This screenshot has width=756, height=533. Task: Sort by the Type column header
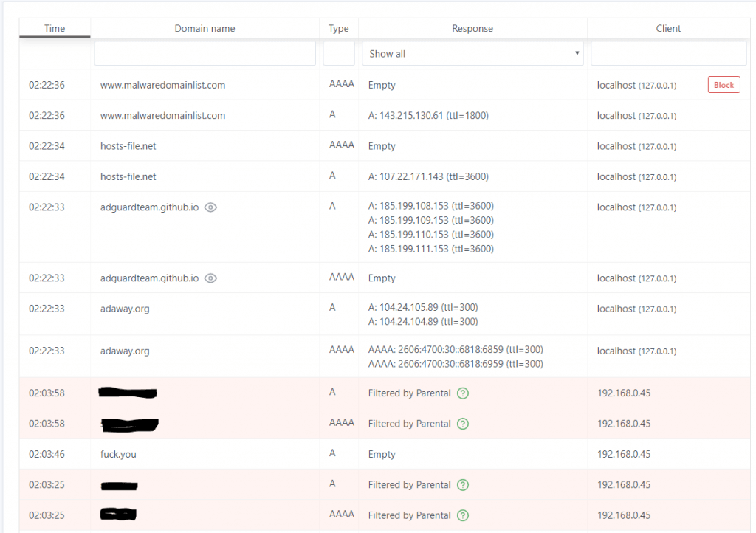338,29
